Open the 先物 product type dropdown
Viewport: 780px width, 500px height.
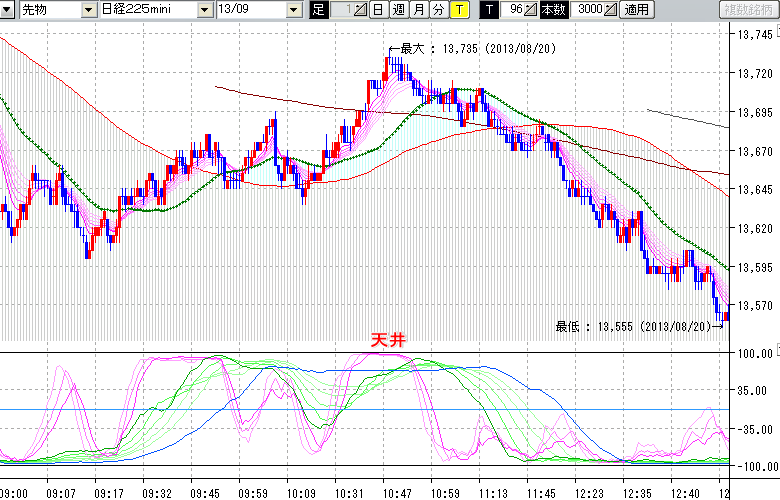89,10
